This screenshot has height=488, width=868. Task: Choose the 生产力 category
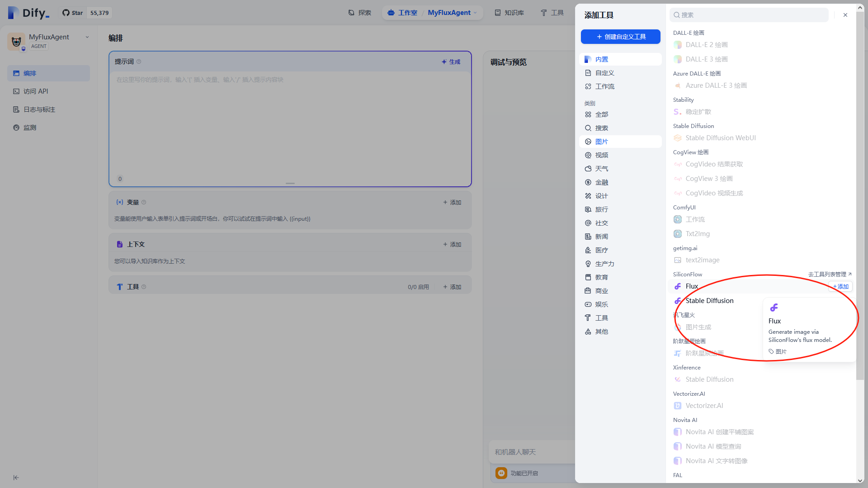pos(620,264)
